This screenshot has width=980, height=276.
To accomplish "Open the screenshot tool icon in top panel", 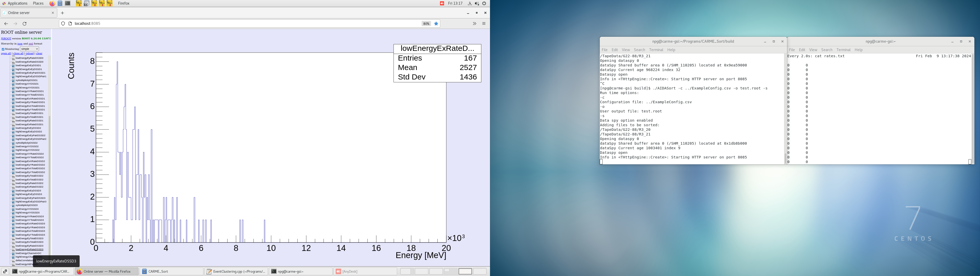I will tap(86, 3).
